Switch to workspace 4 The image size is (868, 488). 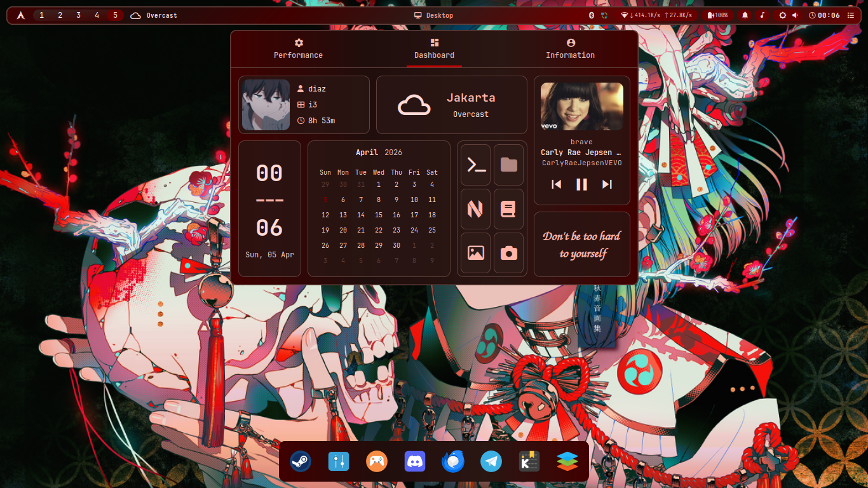click(x=97, y=15)
